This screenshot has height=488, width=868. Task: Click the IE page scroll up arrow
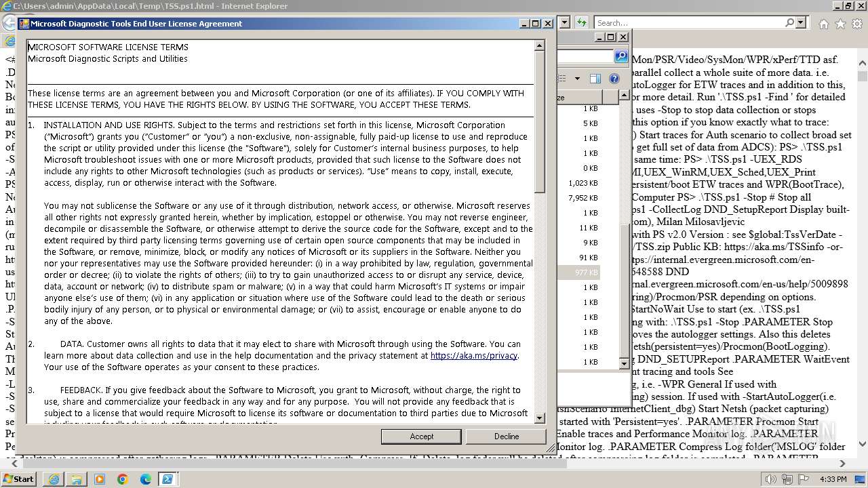863,64
